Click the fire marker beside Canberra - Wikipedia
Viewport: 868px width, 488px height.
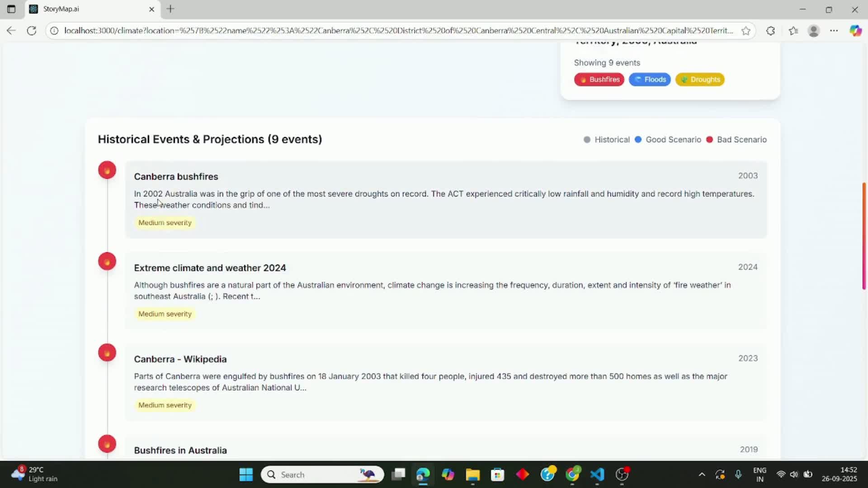tap(107, 353)
